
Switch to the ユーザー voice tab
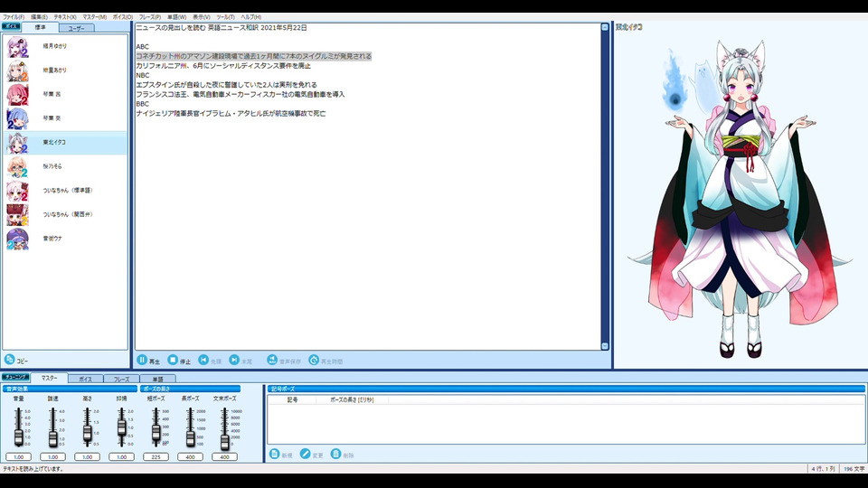point(76,28)
